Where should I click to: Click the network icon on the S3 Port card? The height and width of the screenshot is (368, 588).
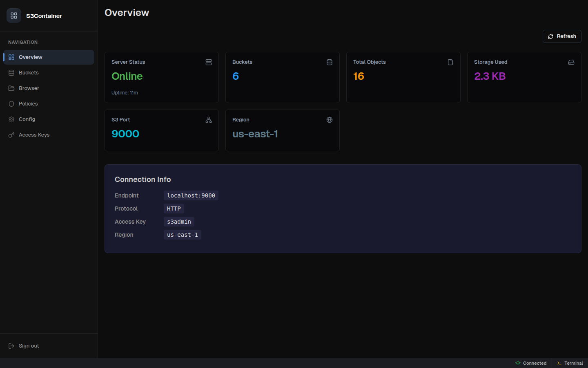pos(209,119)
